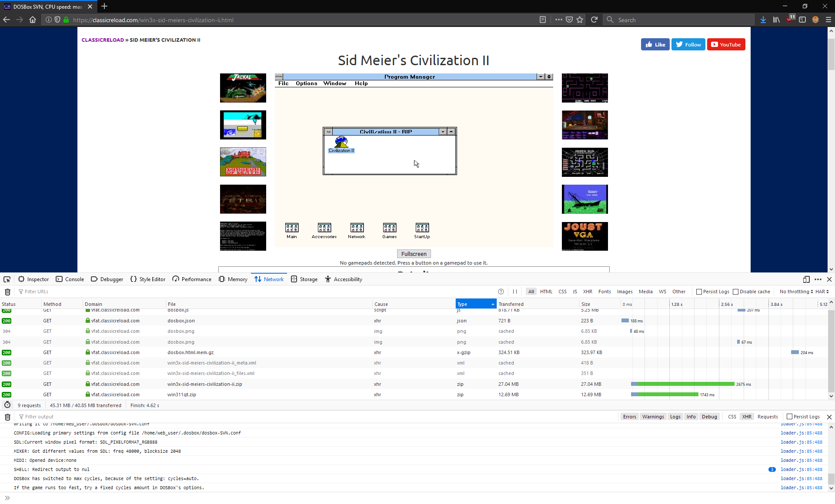Expand the repeated message count badge
This screenshot has height=504, width=835.
pos(772,470)
